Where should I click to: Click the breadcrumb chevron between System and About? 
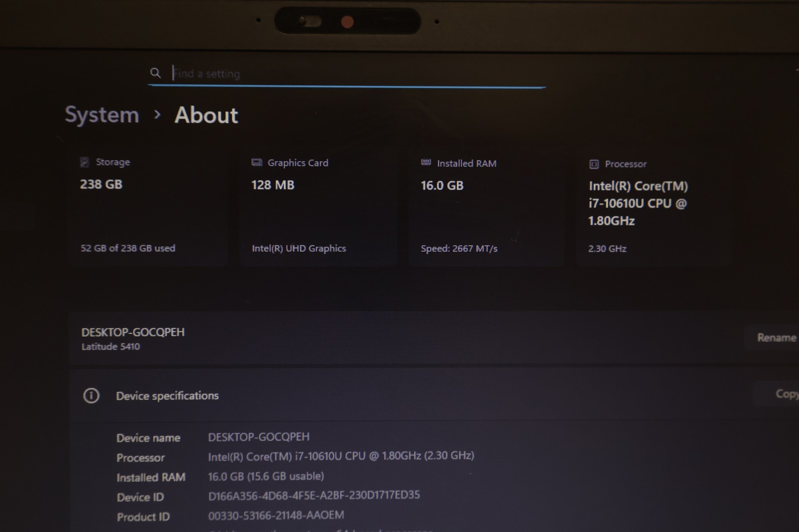[157, 115]
